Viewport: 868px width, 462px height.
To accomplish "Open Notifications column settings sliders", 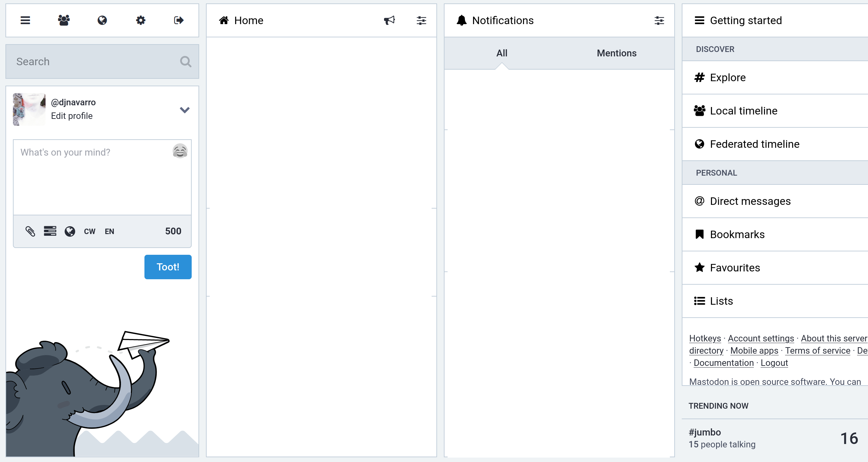I will (659, 20).
